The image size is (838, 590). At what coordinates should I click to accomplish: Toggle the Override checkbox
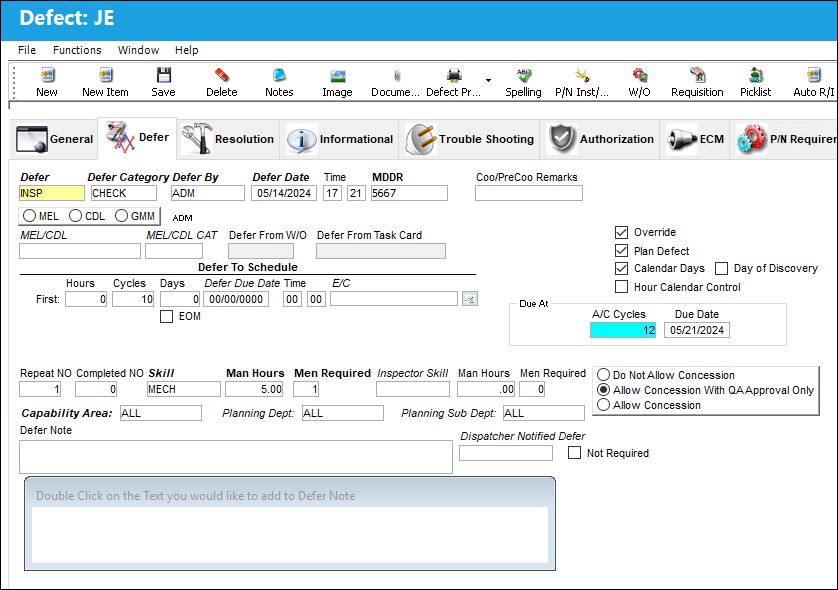621,232
